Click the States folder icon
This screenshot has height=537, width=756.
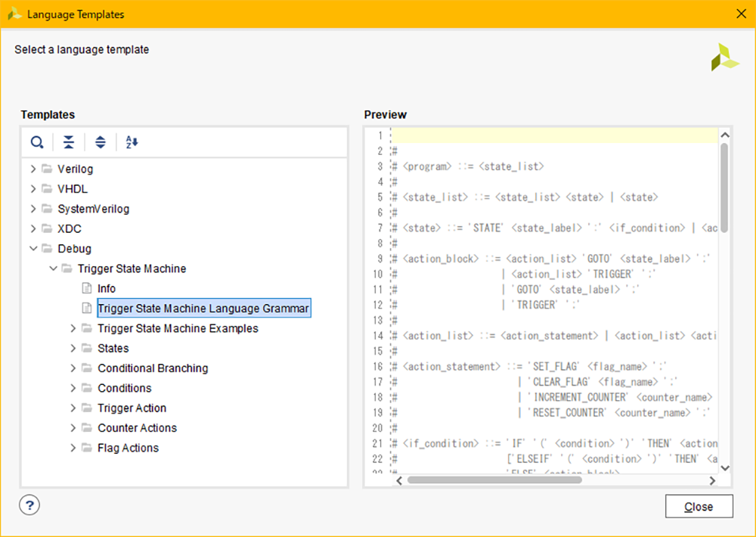(87, 348)
